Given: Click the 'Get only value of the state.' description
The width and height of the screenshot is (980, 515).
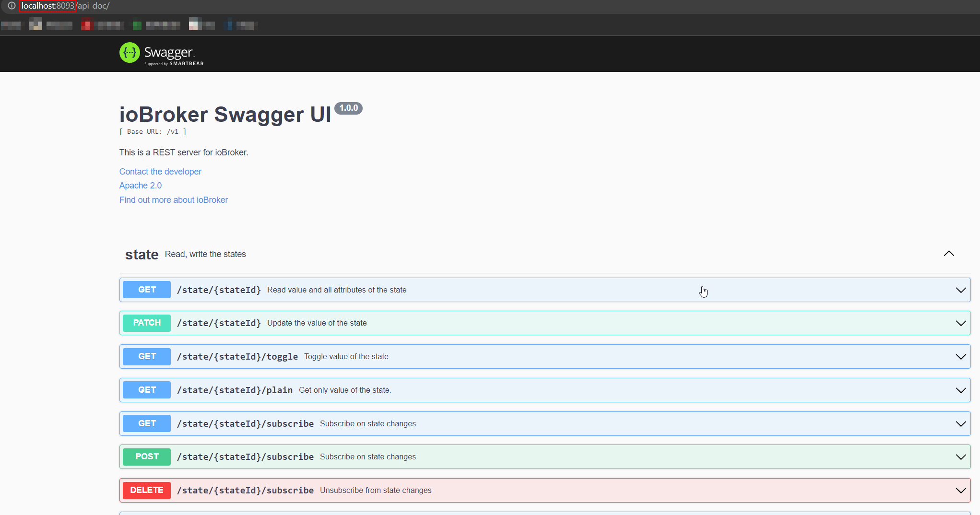Looking at the screenshot, I should coord(345,390).
